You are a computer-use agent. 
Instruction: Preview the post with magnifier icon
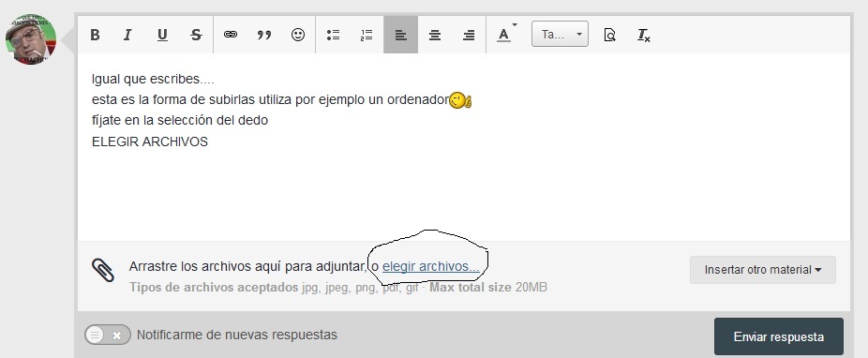pos(609,35)
